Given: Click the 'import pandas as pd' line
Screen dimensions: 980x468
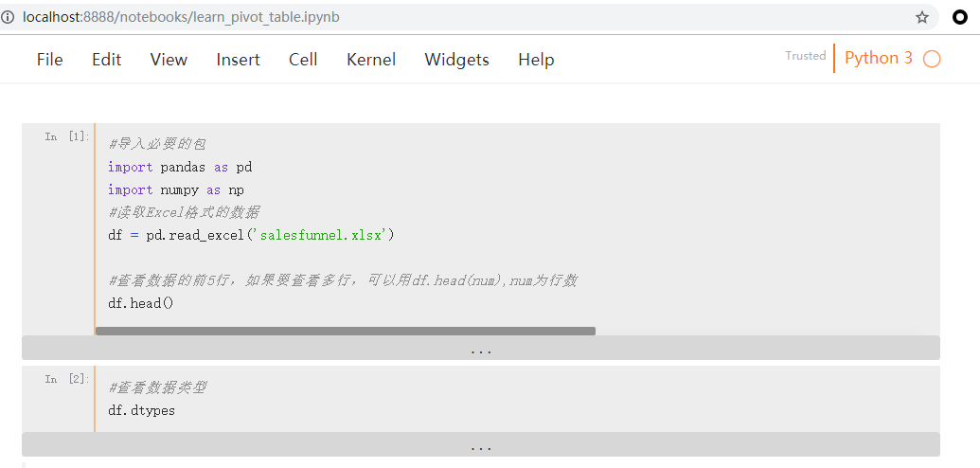Looking at the screenshot, I should [180, 167].
